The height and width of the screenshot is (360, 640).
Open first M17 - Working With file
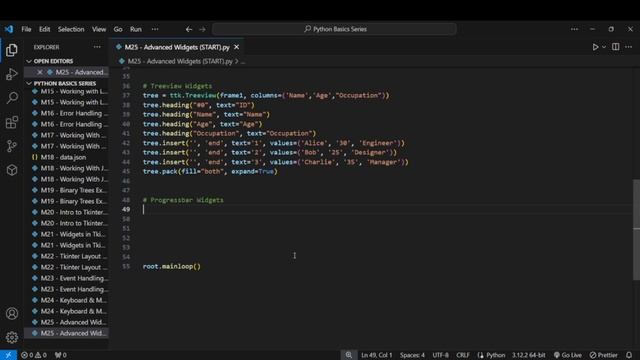tap(67, 135)
